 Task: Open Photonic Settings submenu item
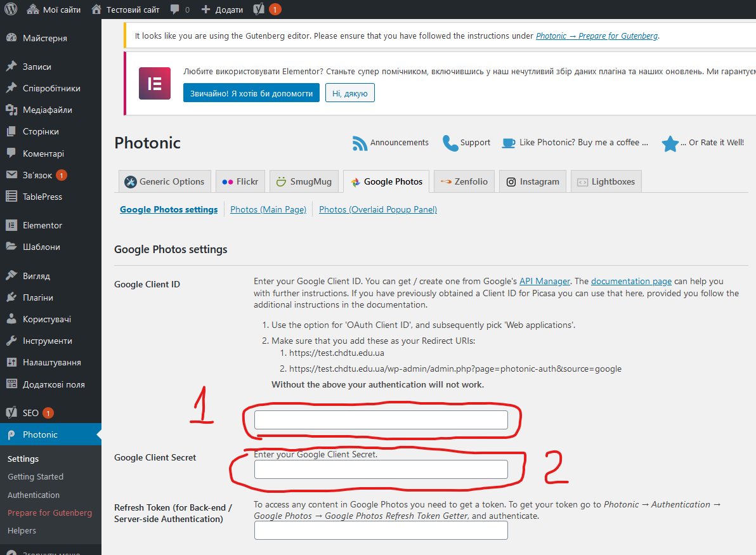point(23,459)
